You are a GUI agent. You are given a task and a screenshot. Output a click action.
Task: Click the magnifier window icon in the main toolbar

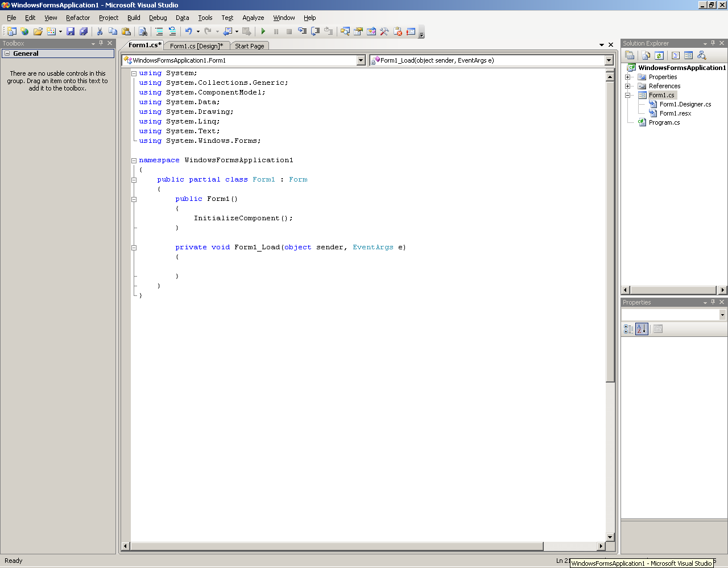(x=345, y=31)
